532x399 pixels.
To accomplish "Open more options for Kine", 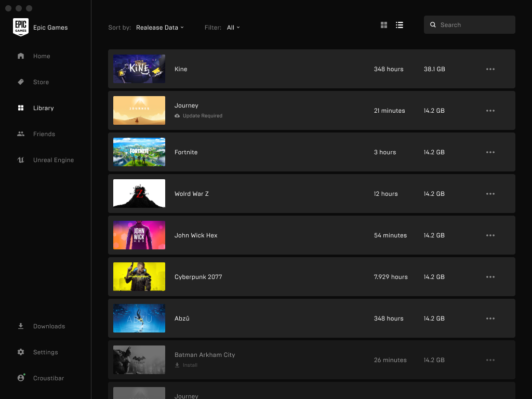I will [x=490, y=69].
